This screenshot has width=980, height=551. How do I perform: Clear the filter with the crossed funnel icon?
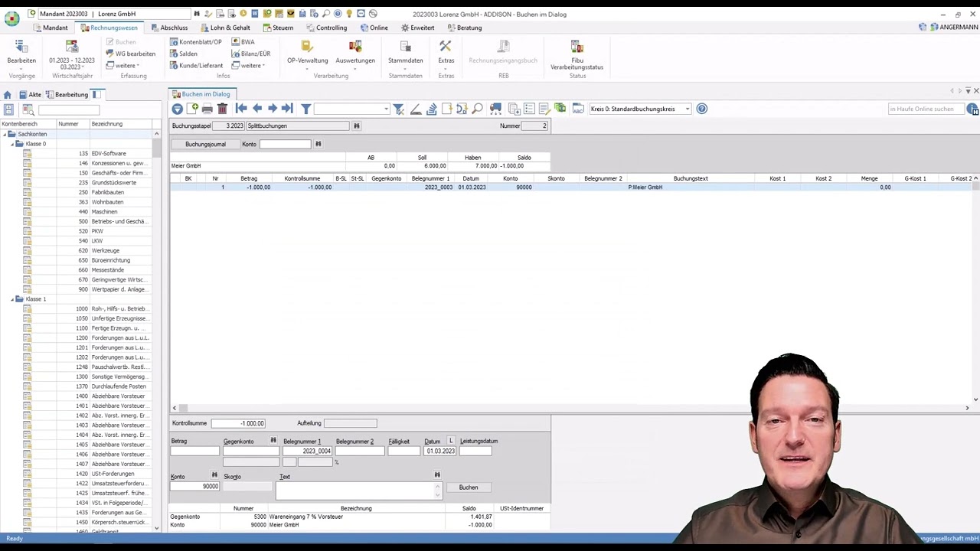point(398,109)
